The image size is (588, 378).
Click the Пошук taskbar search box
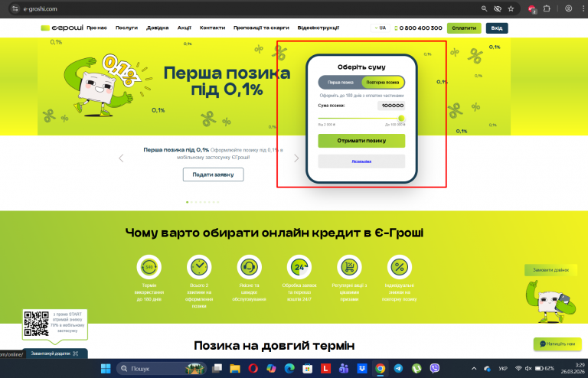[x=162, y=369]
